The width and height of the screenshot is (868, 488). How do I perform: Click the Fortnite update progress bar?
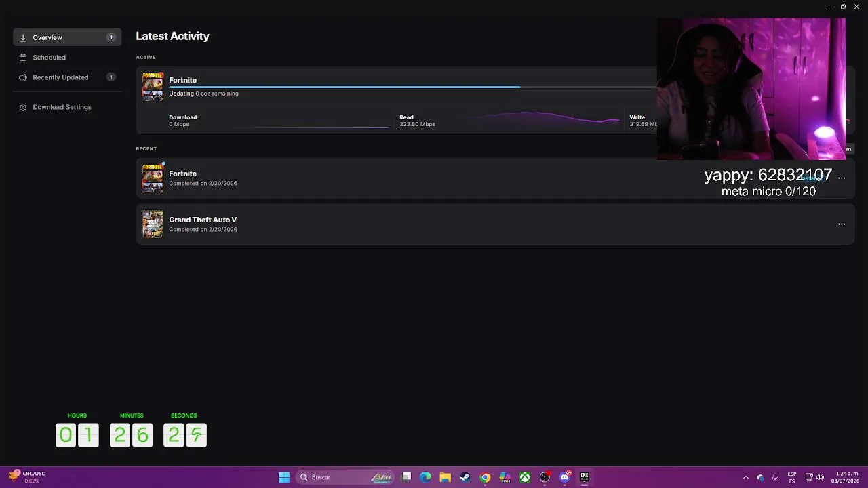412,87
